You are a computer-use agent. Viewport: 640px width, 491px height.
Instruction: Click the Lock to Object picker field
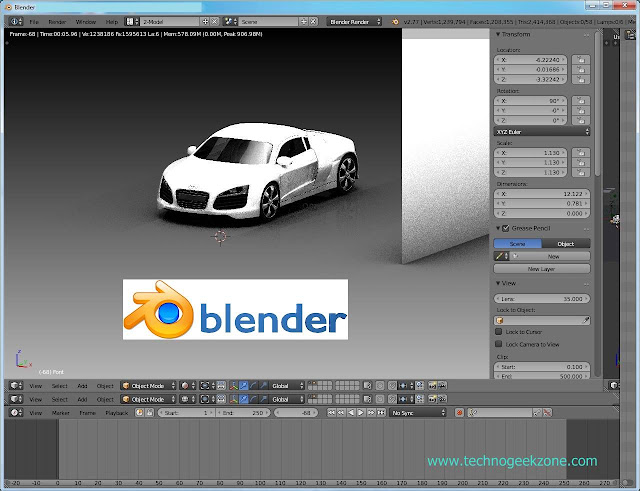(x=542, y=320)
